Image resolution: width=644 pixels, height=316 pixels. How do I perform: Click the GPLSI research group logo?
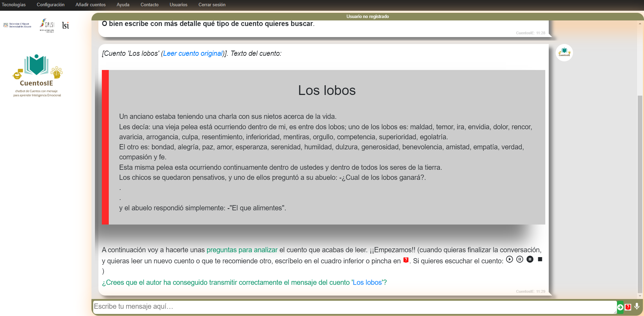point(47,25)
